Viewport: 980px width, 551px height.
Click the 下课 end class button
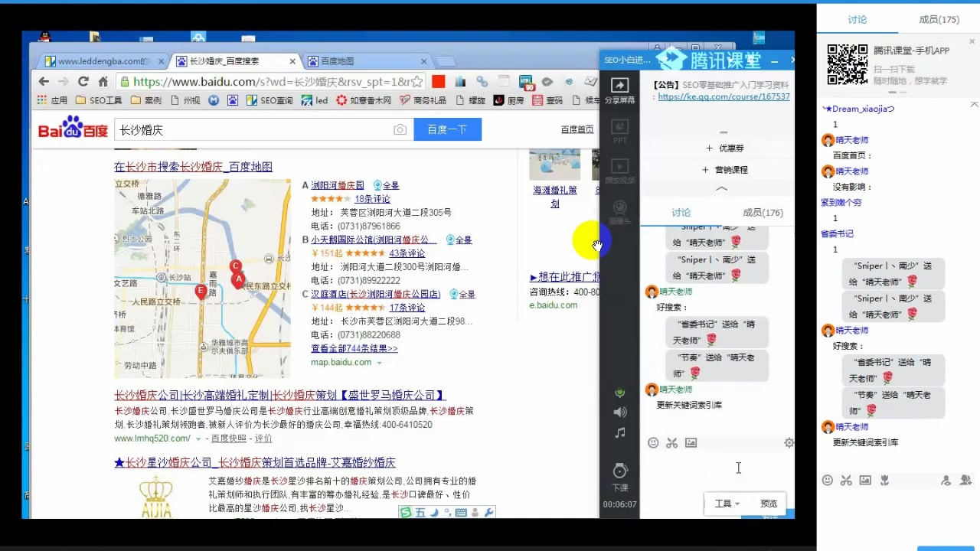point(620,476)
